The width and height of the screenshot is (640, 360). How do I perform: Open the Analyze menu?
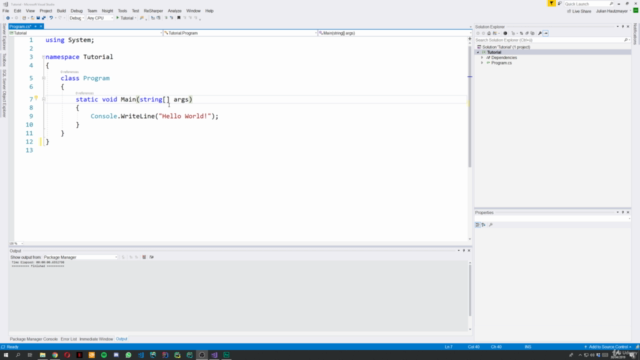[174, 11]
